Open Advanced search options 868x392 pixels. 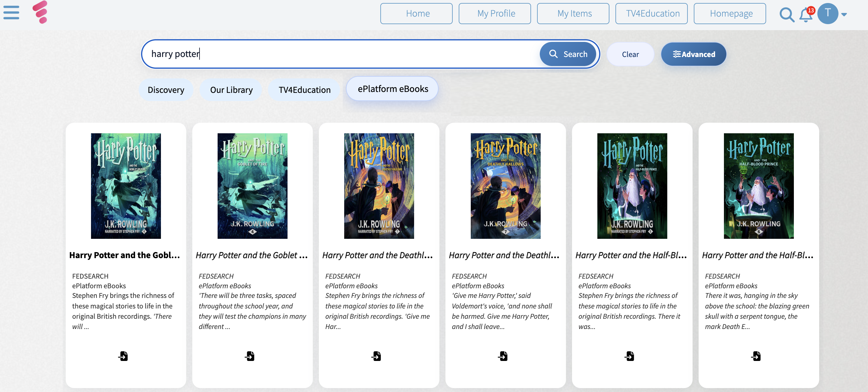(x=693, y=54)
